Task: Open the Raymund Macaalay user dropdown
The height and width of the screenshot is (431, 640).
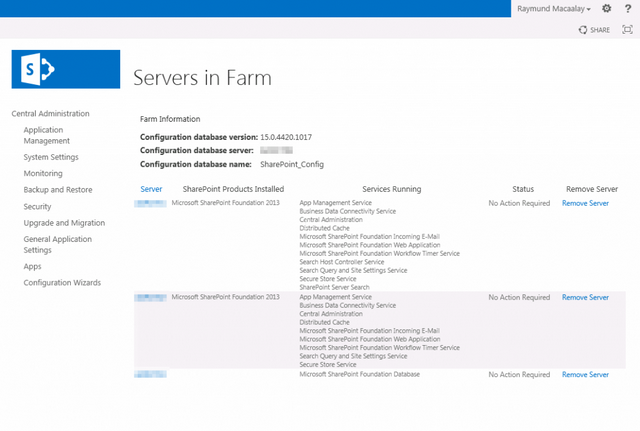Action: pyautogui.click(x=554, y=9)
